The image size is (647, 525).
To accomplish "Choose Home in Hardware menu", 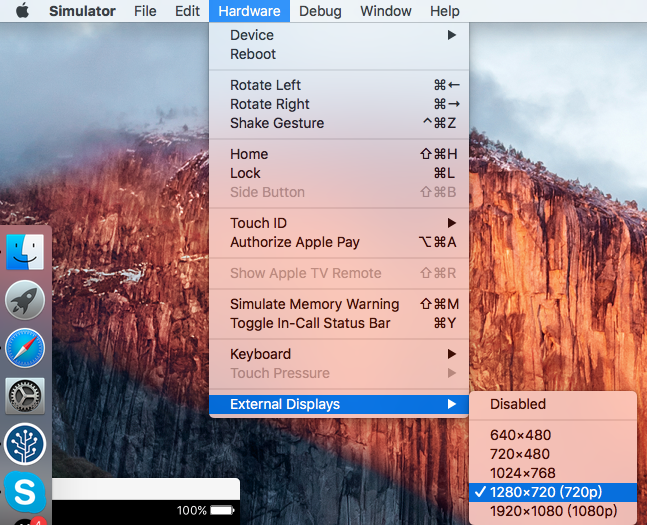I will [x=339, y=154].
